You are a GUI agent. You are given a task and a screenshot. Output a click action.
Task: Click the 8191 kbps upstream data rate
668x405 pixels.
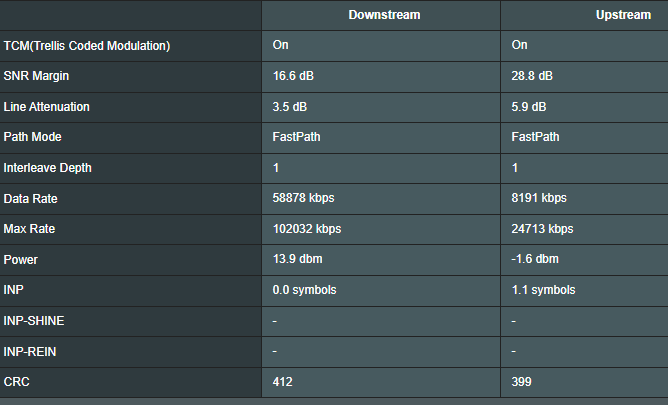click(539, 198)
